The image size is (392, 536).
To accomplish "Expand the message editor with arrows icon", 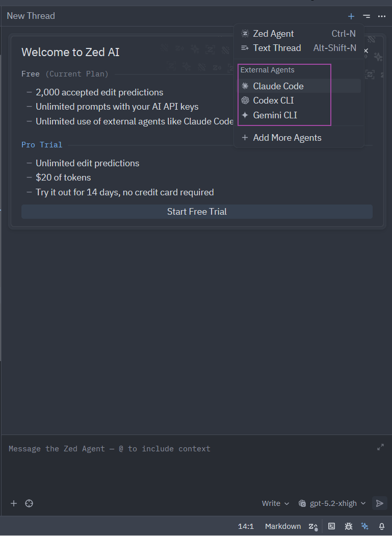I will click(x=380, y=447).
